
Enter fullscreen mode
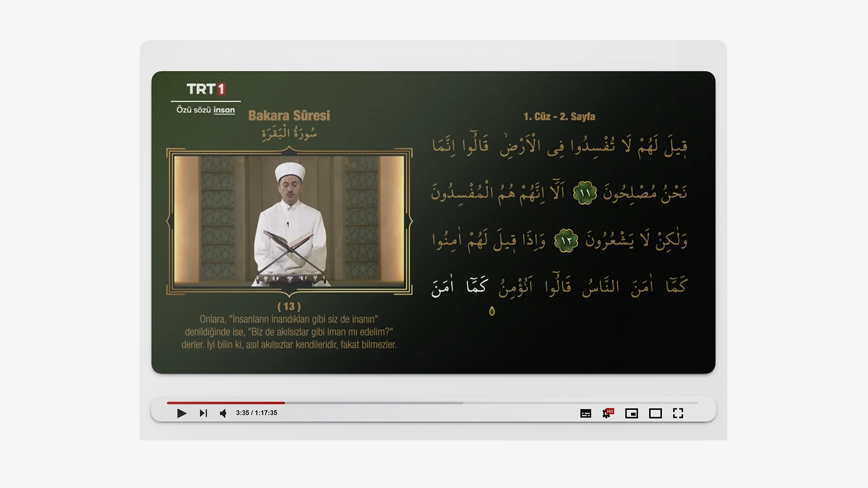[x=678, y=413]
